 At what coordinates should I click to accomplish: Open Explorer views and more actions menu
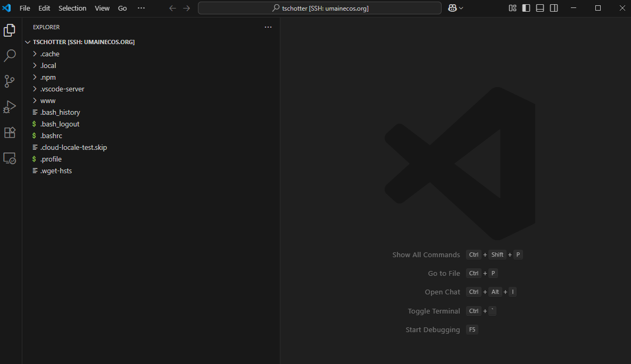point(268,27)
